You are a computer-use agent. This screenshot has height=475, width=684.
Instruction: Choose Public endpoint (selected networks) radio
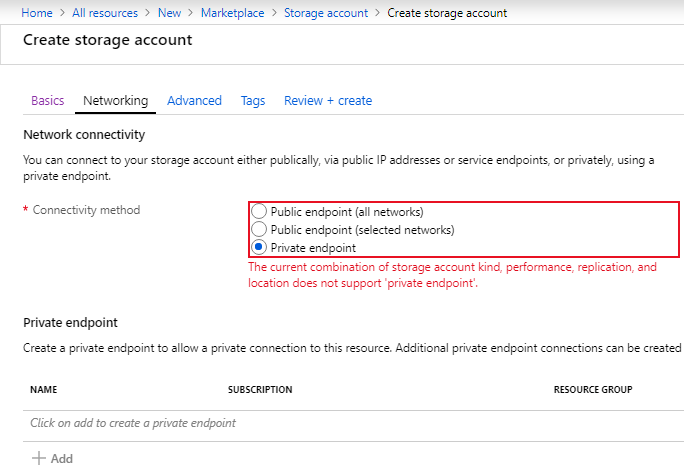click(259, 230)
